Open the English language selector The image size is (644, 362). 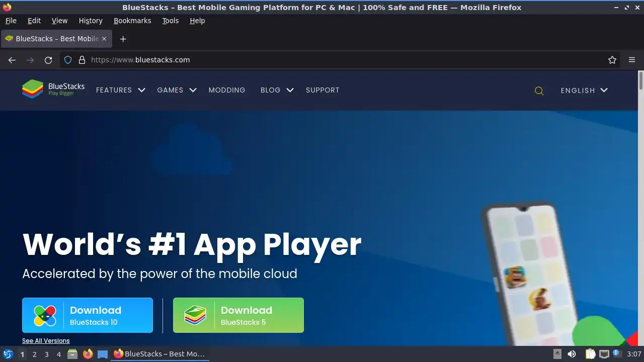point(584,90)
